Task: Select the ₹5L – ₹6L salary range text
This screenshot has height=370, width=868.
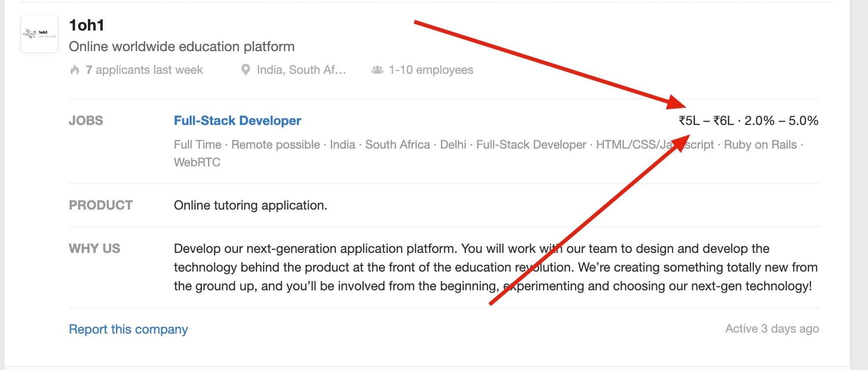Action: (x=706, y=121)
